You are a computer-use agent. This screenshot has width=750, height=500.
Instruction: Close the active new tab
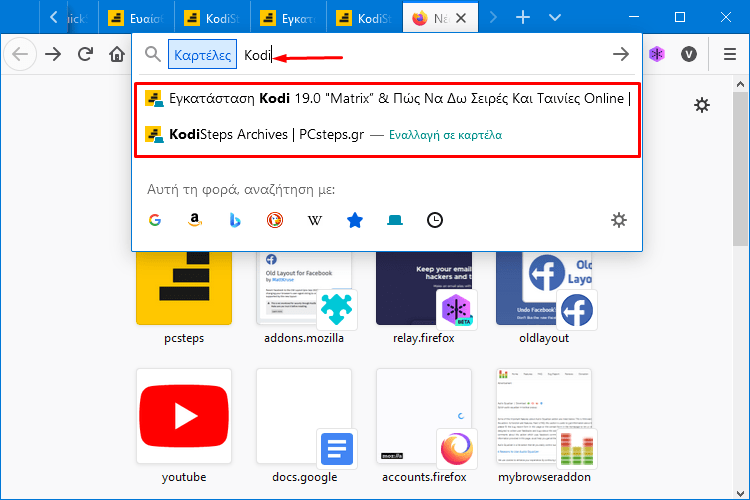461,18
